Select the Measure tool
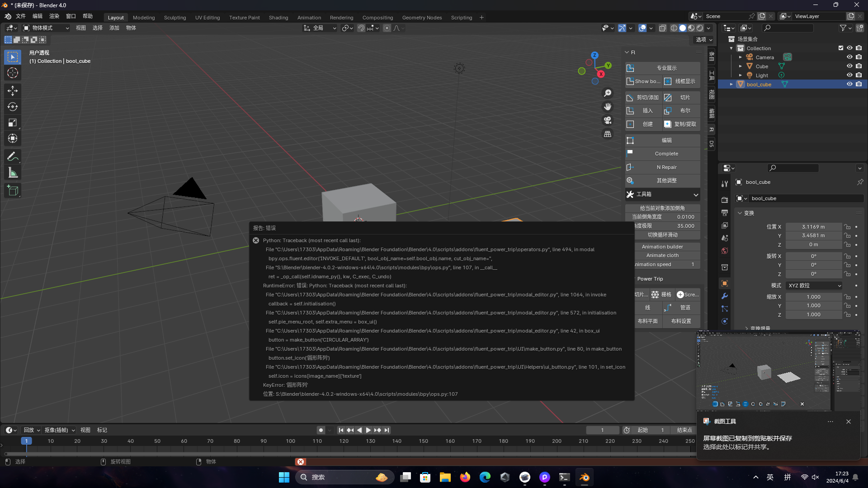The width and height of the screenshot is (868, 488). click(x=13, y=173)
